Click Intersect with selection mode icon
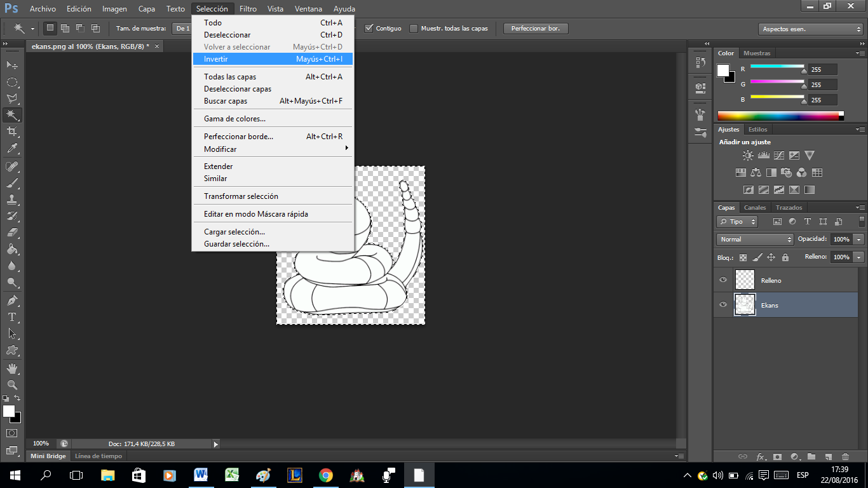This screenshot has height=488, width=868. (95, 28)
